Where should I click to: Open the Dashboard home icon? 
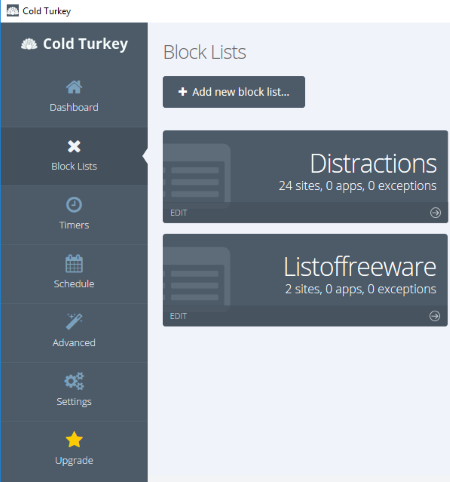[x=74, y=87]
